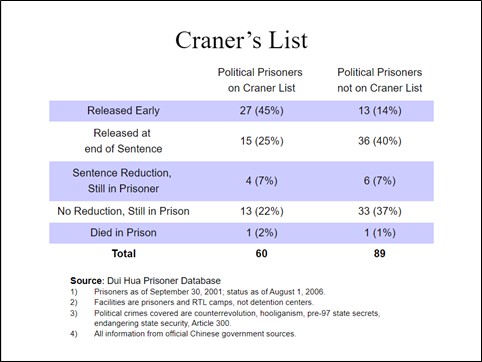Click the Craner's List slide title
The image size is (482, 362).
point(241,40)
